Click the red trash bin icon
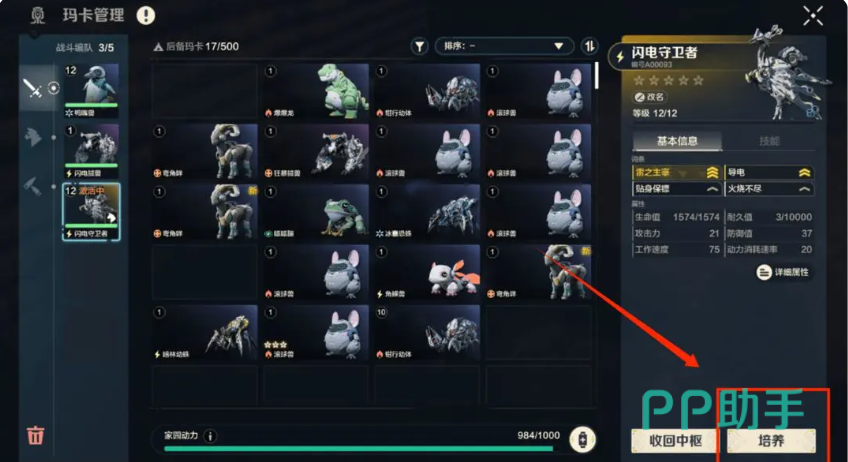The width and height of the screenshot is (848, 462). pyautogui.click(x=36, y=434)
